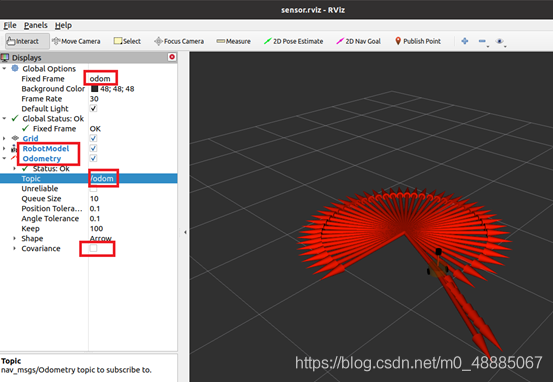The height and width of the screenshot is (382, 553).
Task: Toggle the RobotModel display checkbox
Action: click(93, 148)
